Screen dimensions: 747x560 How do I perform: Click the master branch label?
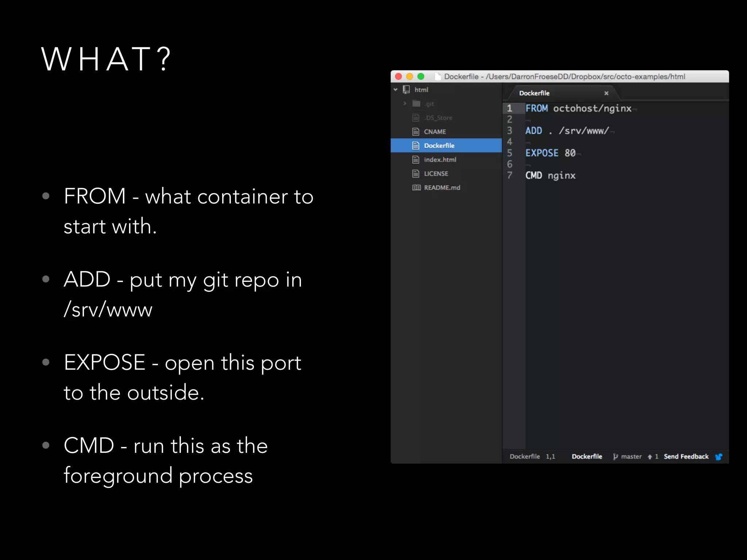631,456
